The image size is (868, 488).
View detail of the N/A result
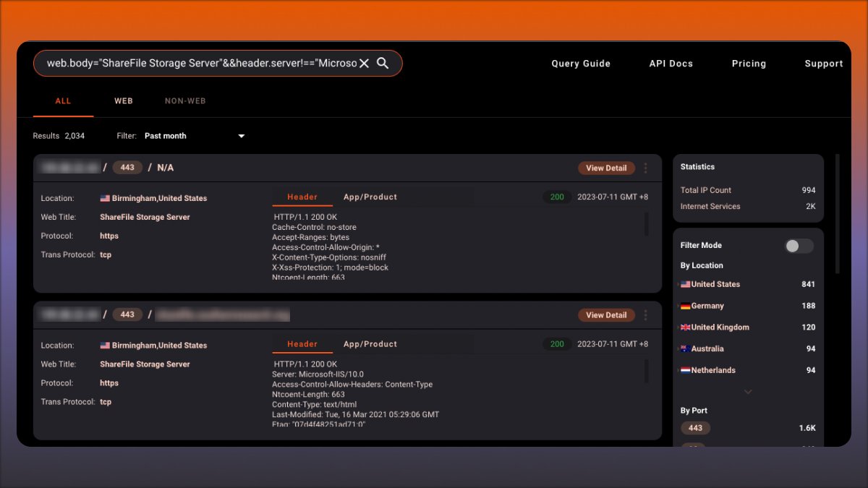coord(606,168)
